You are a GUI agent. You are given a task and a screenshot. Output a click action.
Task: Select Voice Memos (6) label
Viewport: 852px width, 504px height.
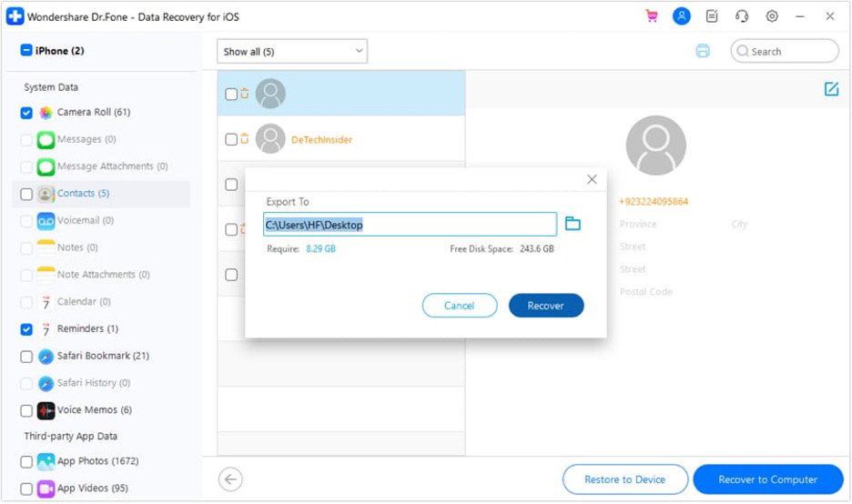(x=95, y=410)
